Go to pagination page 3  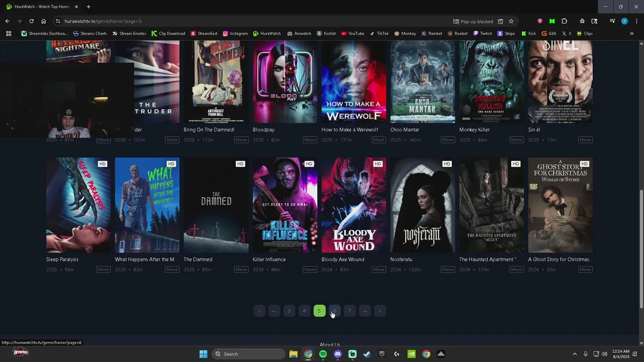tap(289, 311)
